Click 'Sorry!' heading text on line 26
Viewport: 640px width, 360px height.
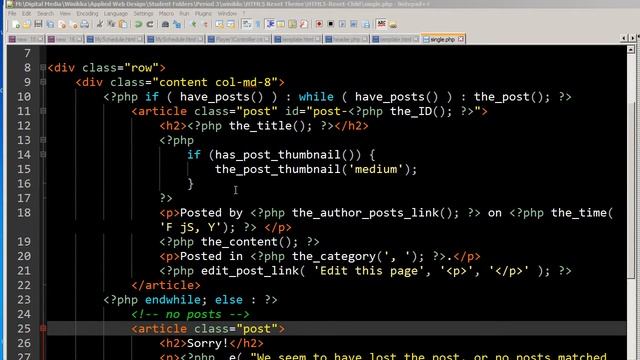208,343
